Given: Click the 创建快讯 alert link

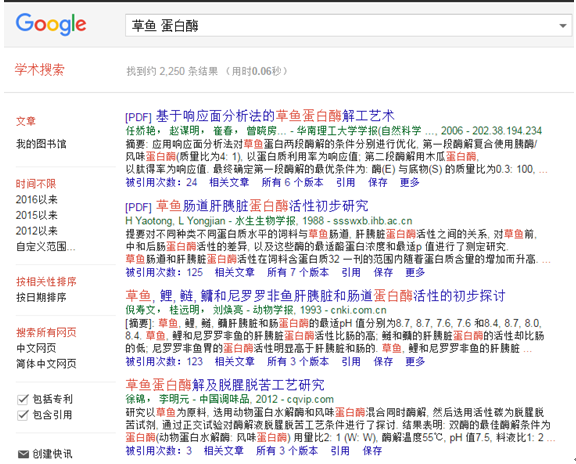Looking at the screenshot, I should 52,454.
